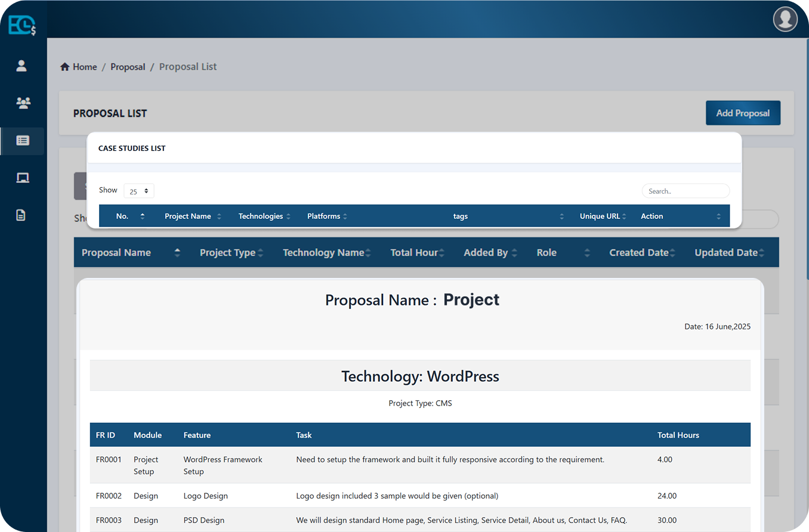Click the PSD Design feature cell
809x532 pixels.
[204, 520]
